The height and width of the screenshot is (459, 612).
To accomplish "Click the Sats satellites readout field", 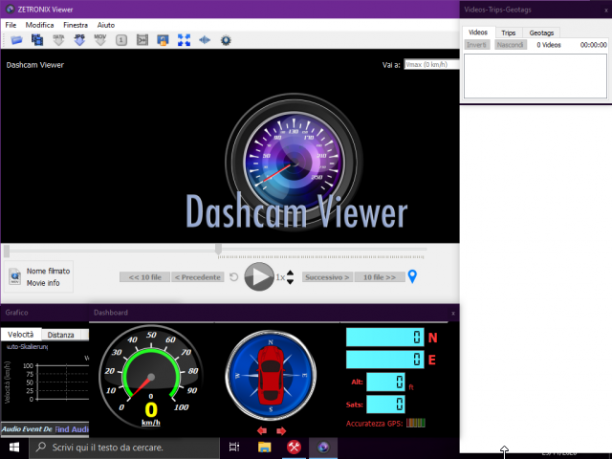I will pos(386,404).
